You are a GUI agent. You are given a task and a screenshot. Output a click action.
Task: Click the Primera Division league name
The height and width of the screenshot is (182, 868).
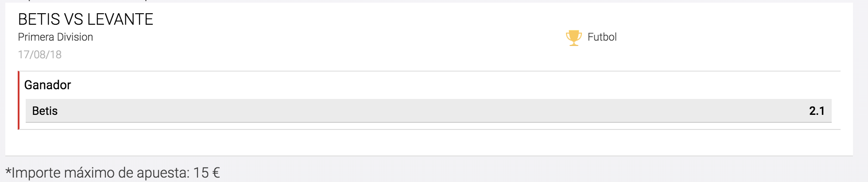pos(55,37)
